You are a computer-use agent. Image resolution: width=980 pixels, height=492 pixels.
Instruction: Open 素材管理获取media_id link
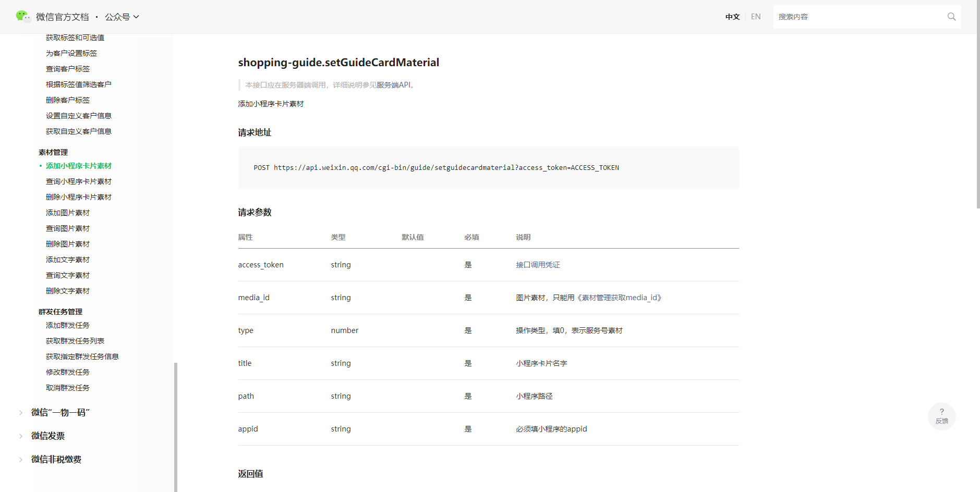(619, 298)
